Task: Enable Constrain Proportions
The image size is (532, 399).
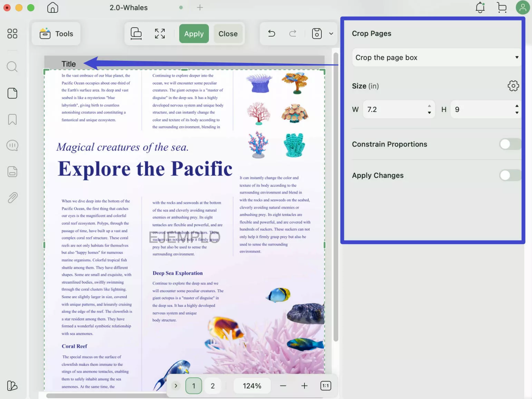Action: tap(510, 144)
